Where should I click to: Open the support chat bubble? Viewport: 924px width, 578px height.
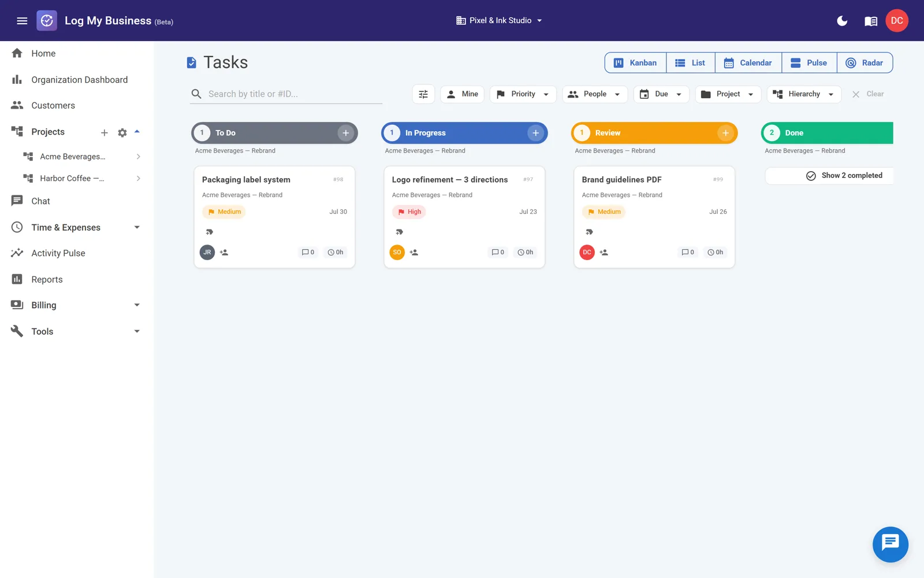click(x=890, y=544)
